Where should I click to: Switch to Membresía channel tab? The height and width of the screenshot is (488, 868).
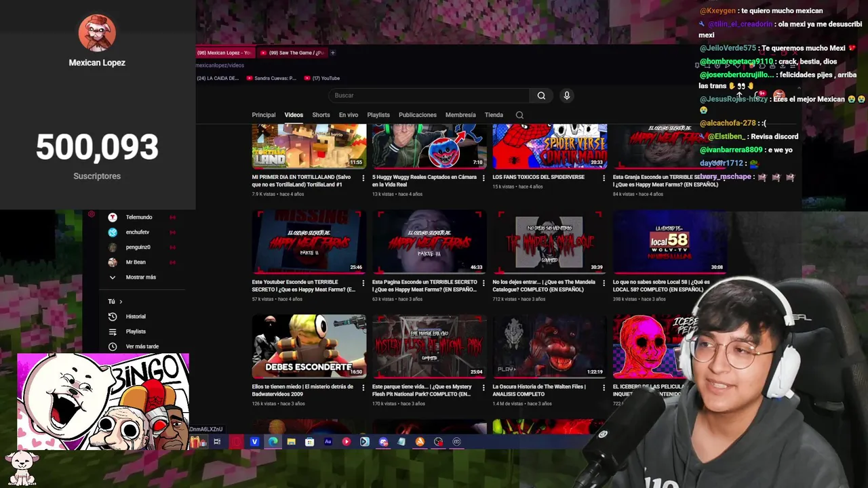click(x=460, y=115)
